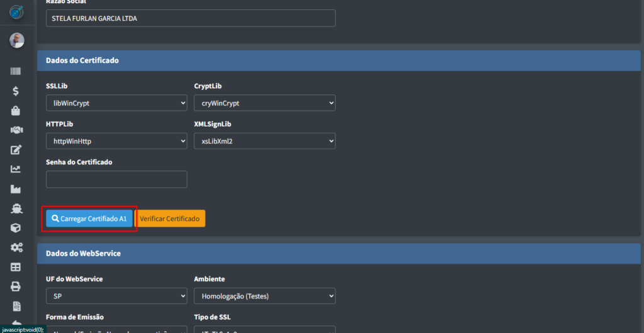Click the printer icon in sidebar
The width and height of the screenshot is (644, 333).
pos(16,286)
